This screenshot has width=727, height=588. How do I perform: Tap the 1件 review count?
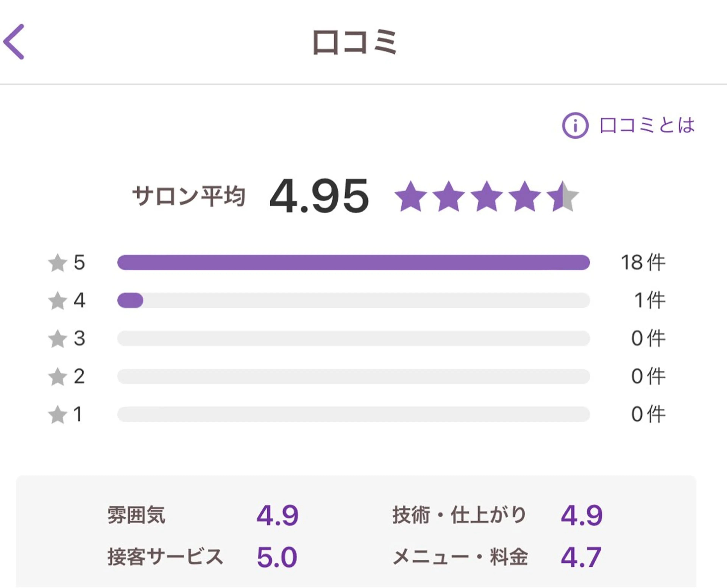click(x=649, y=300)
